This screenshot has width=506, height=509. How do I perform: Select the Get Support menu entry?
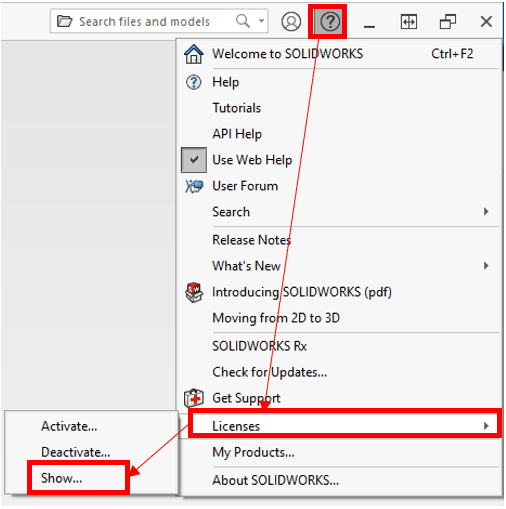click(x=340, y=398)
